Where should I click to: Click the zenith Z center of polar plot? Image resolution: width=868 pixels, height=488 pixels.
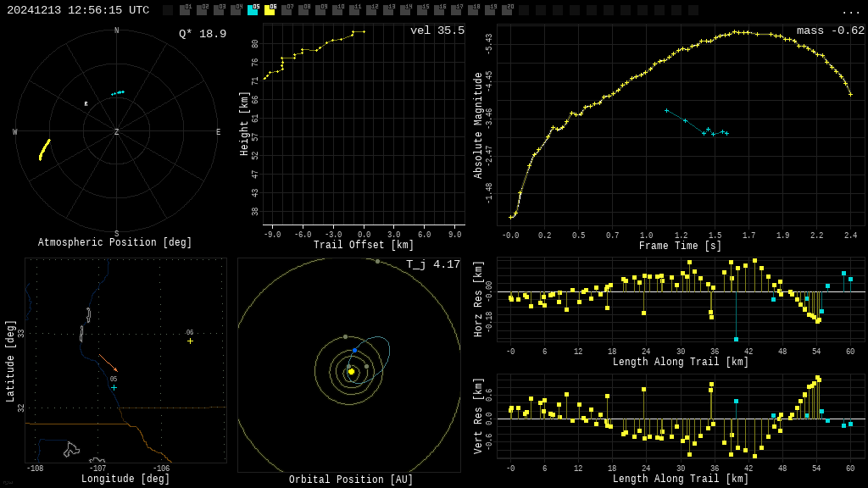click(117, 132)
